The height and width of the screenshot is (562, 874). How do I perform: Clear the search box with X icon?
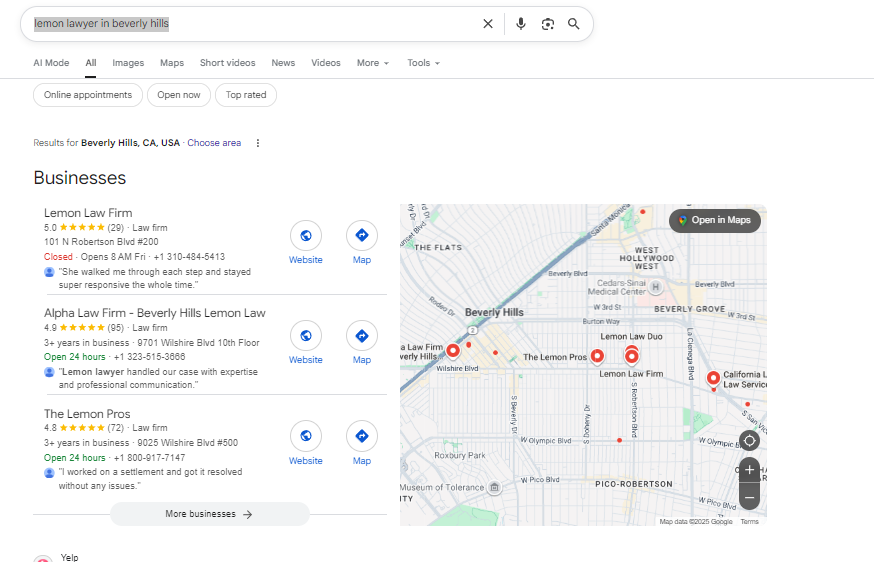488,24
